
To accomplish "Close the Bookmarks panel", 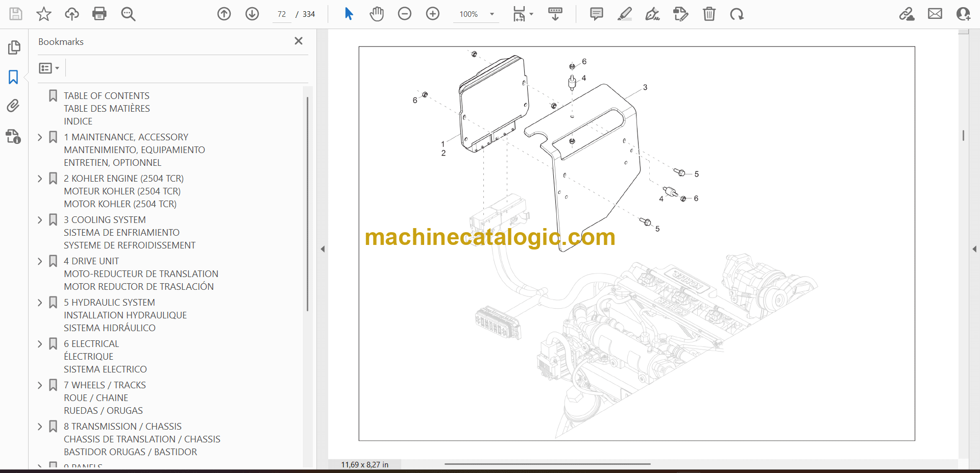I will [299, 41].
